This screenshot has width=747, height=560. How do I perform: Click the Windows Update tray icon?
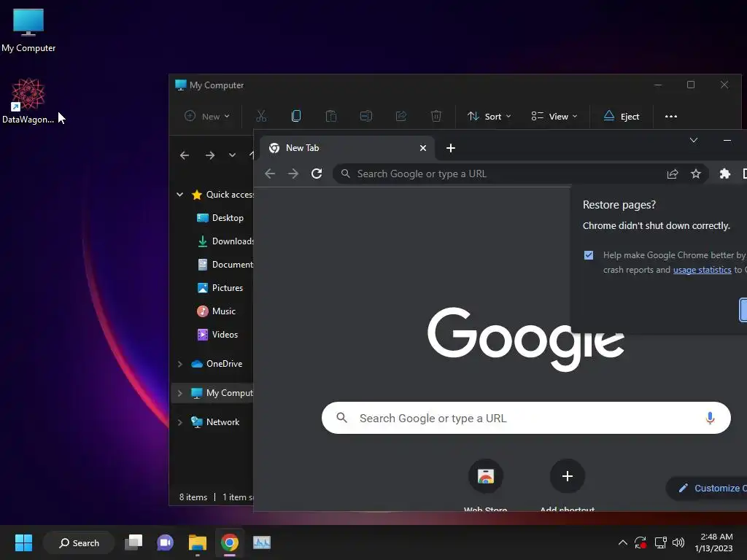point(640,542)
